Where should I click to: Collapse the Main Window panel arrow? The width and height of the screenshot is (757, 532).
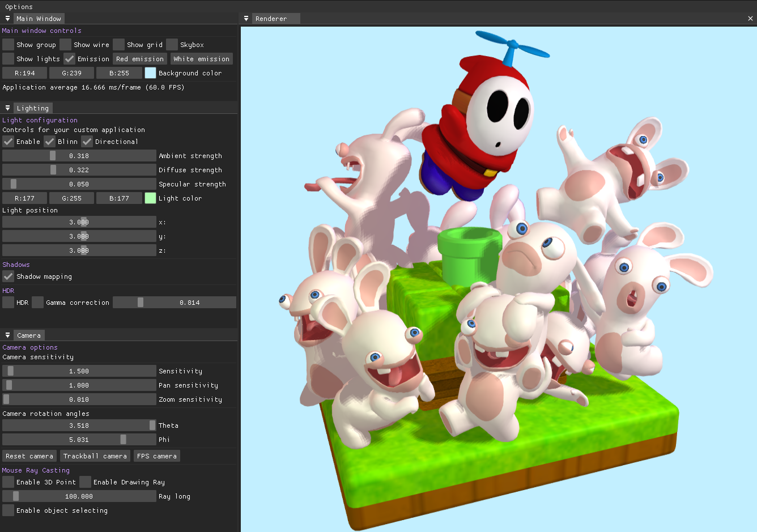point(7,19)
